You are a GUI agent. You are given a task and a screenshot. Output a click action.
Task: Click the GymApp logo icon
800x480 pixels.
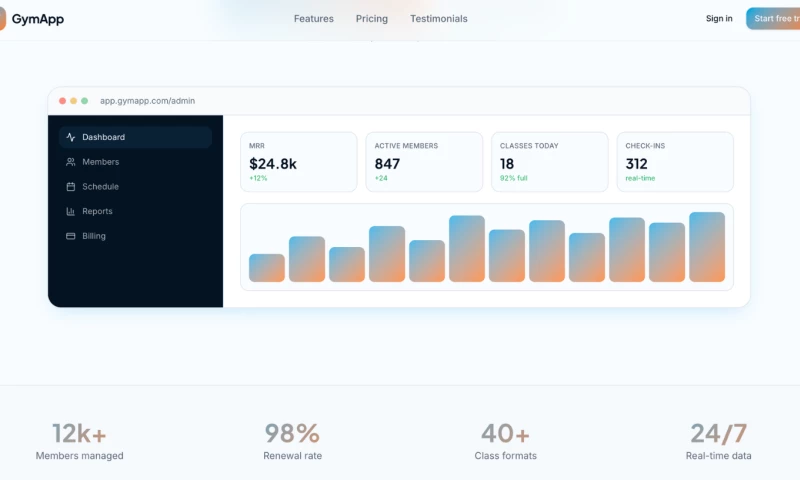click(x=3, y=18)
